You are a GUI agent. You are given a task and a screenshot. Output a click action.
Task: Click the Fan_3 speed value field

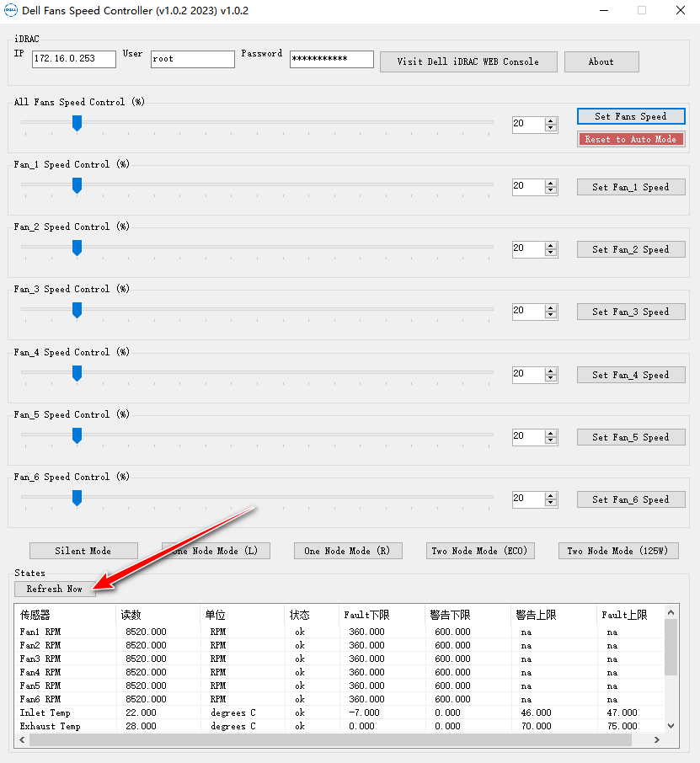pyautogui.click(x=528, y=311)
